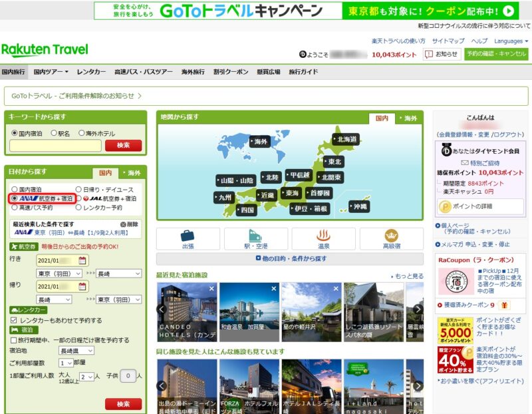Click the keyword 検索 button
This screenshot has width=532, height=414.
pos(123,145)
